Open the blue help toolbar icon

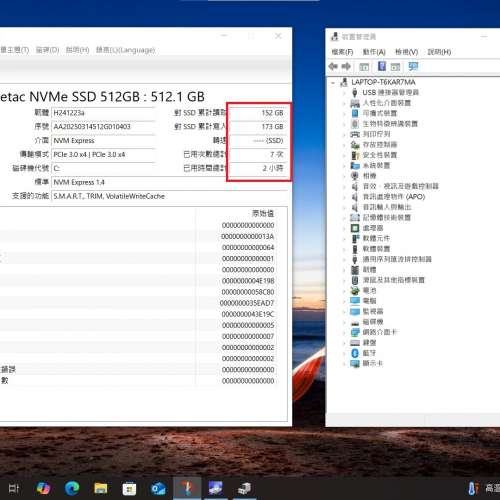pos(382,66)
